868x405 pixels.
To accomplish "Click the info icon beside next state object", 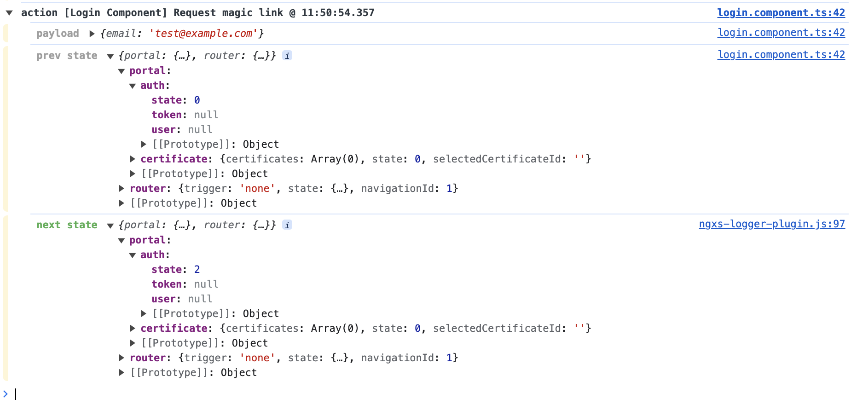I will pos(287,225).
